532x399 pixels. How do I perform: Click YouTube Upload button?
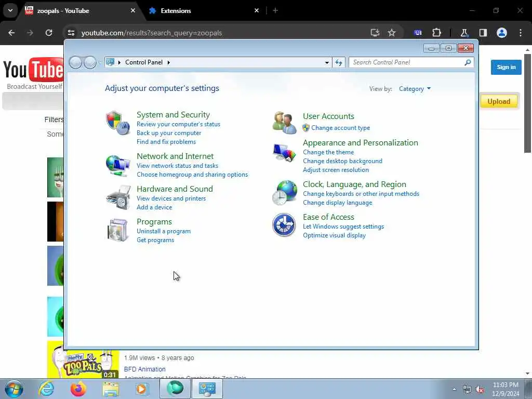[x=499, y=101]
